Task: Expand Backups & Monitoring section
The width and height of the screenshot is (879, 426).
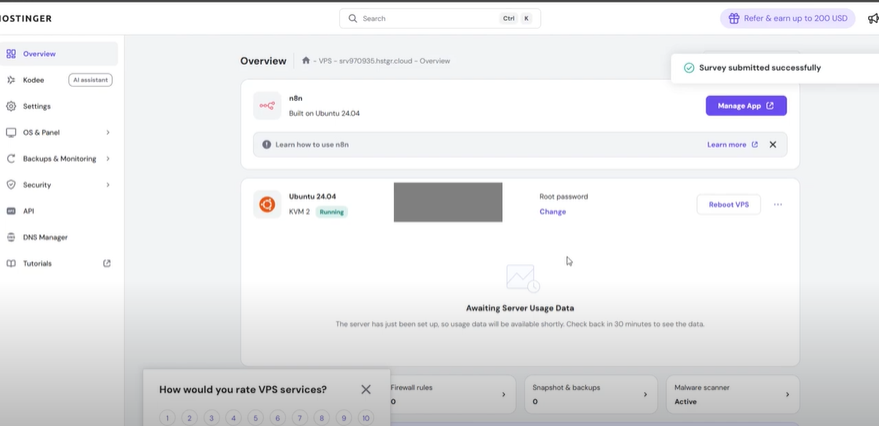Action: tap(59, 159)
